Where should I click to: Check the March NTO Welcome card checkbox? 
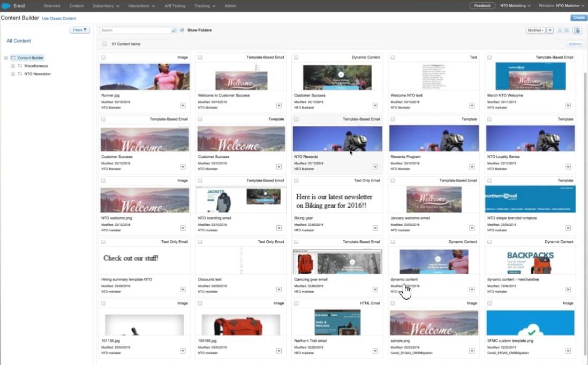point(489,57)
